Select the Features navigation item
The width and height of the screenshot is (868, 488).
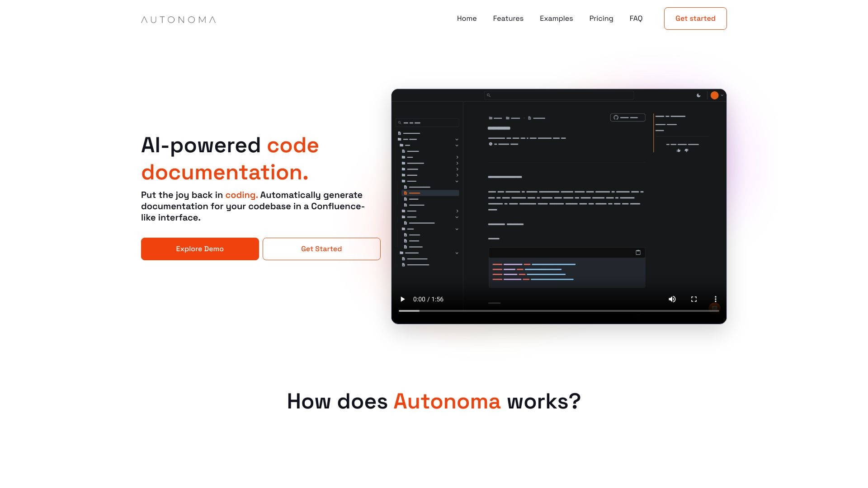tap(508, 19)
